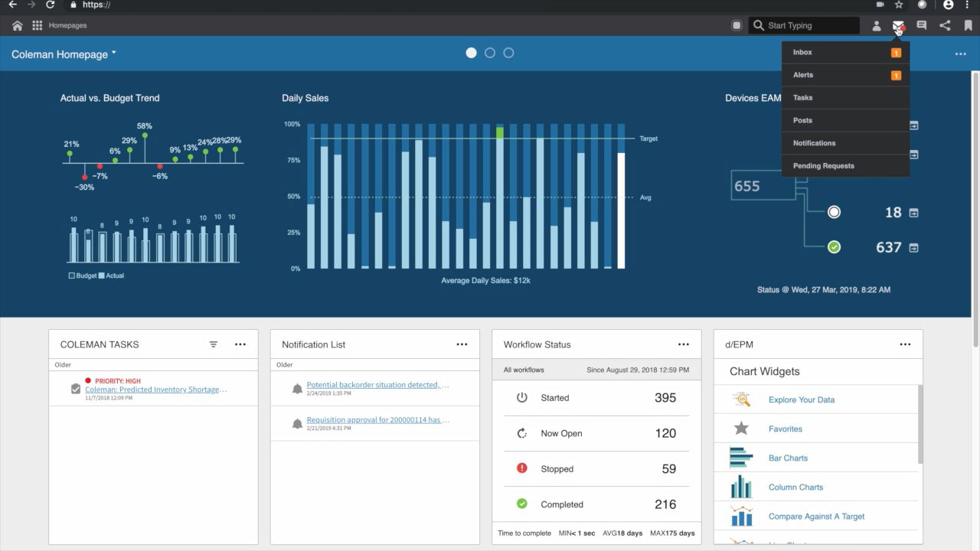Open the Explore Your Data link
Viewport: 980px width, 551px height.
[x=802, y=399]
